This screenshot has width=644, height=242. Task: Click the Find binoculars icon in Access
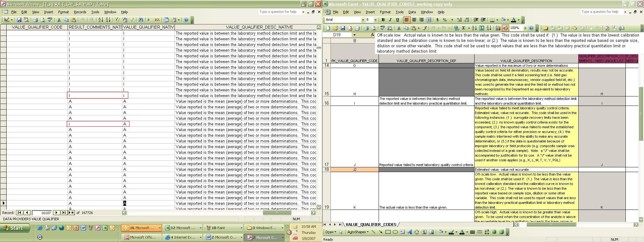click(x=141, y=20)
